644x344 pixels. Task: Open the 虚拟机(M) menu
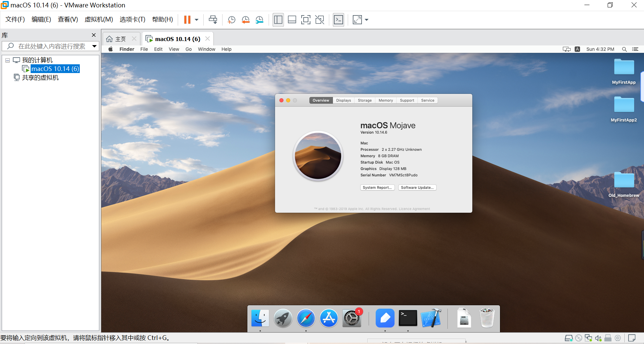point(99,20)
